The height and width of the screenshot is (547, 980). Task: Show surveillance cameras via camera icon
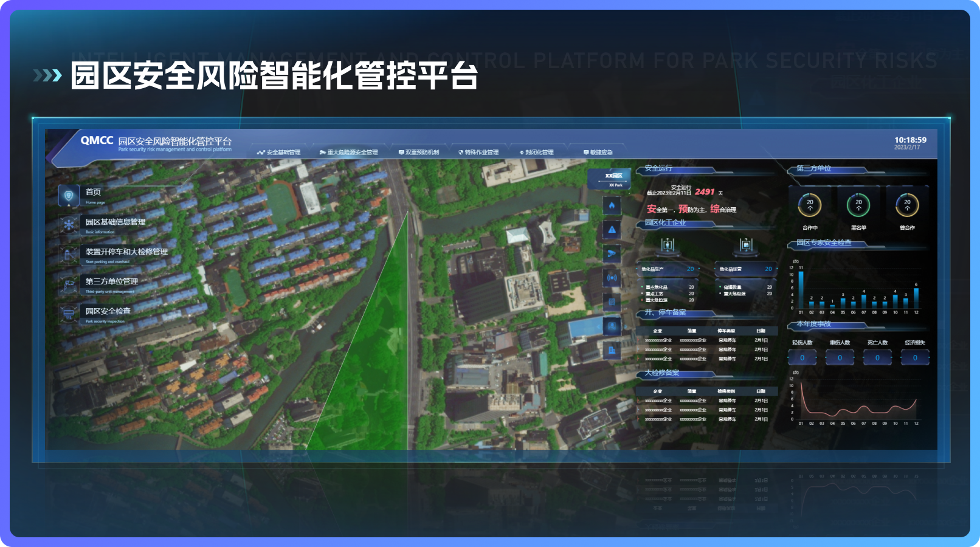[x=612, y=253]
